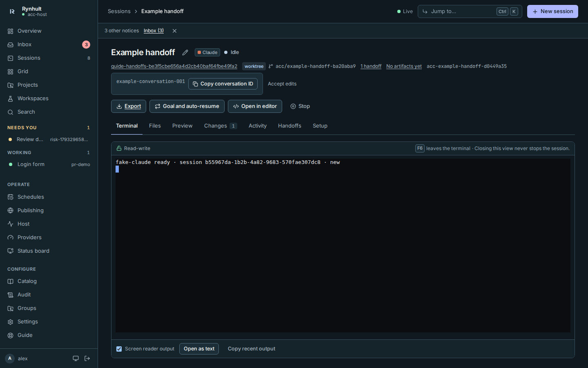The image size is (588, 368).
Task: Open the Grid view
Action: [x=49, y=72]
